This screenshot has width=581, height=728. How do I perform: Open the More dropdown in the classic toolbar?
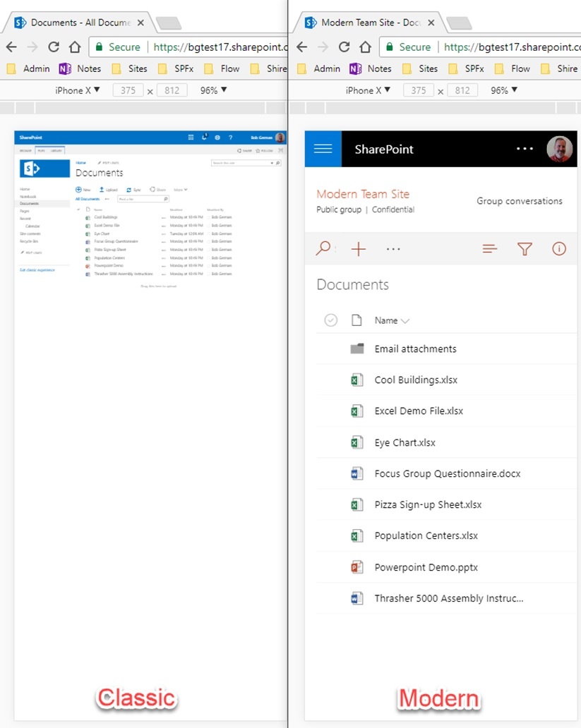[181, 188]
